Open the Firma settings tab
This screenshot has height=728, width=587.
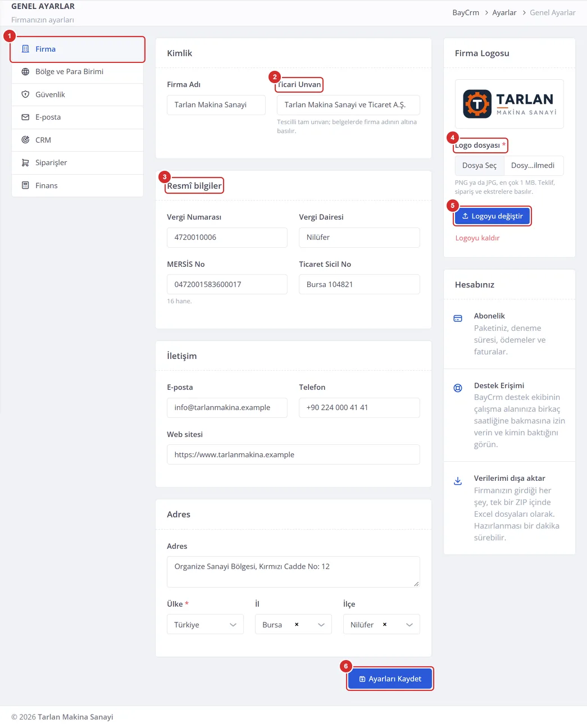78,49
